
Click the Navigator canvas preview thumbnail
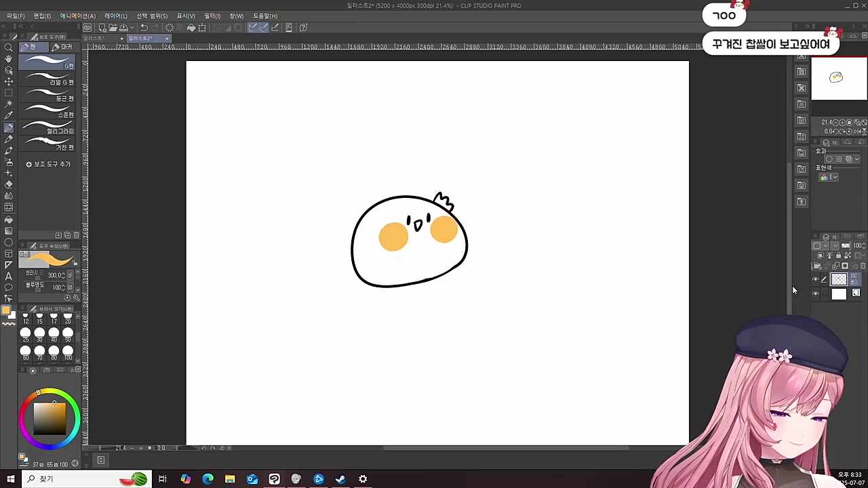[839, 79]
